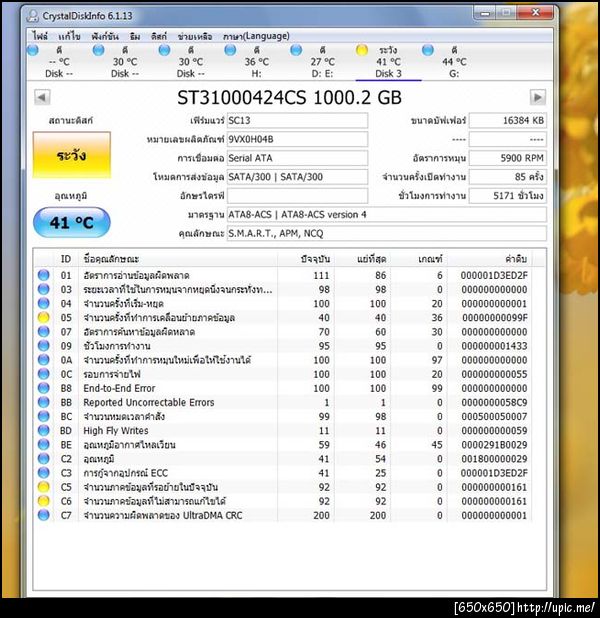Open the ภาษา(Language) menu
The width and height of the screenshot is (600, 618).
[x=256, y=36]
